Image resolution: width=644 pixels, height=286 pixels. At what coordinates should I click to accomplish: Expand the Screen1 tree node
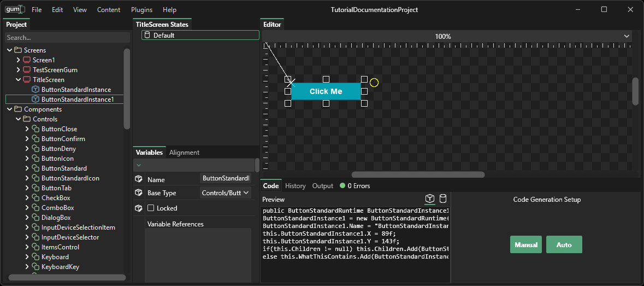tap(18, 60)
